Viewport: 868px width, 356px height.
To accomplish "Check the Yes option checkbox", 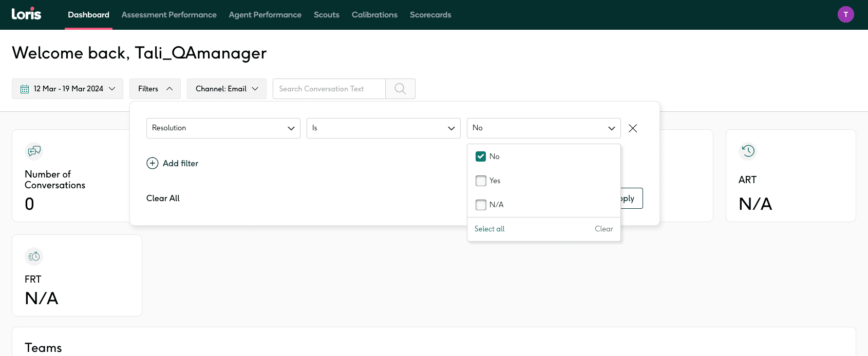I will point(481,181).
